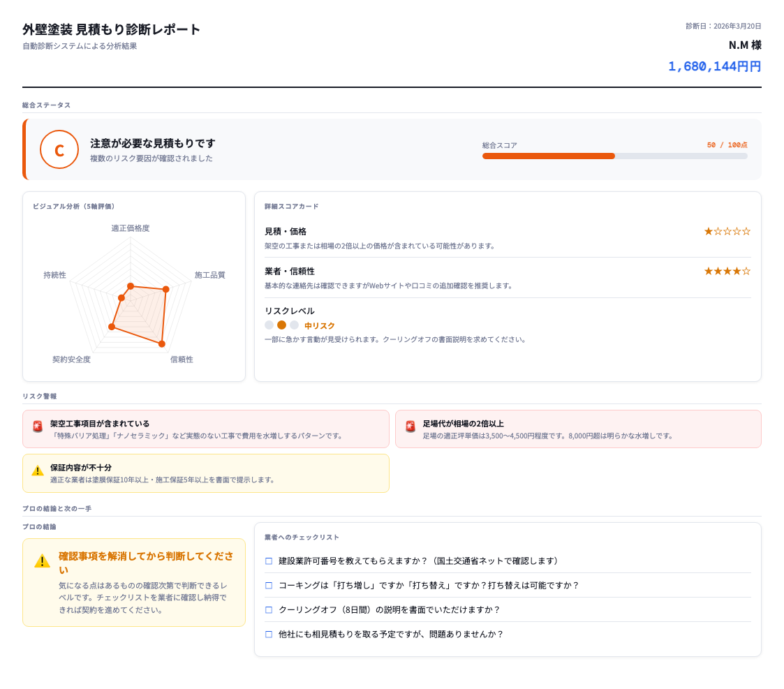Enable the クーリングオフ explanation checkbox
This screenshot has width=784, height=689.
(x=268, y=609)
